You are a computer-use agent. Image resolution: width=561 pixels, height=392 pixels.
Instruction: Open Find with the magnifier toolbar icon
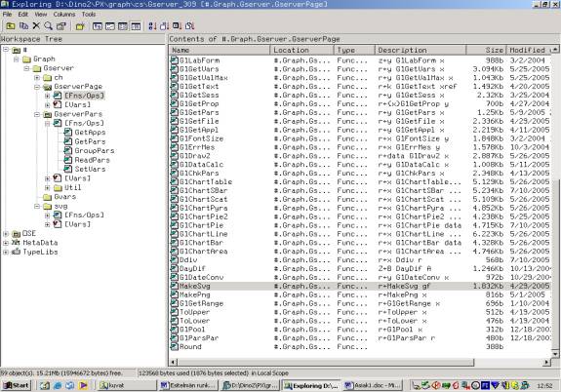[48, 25]
